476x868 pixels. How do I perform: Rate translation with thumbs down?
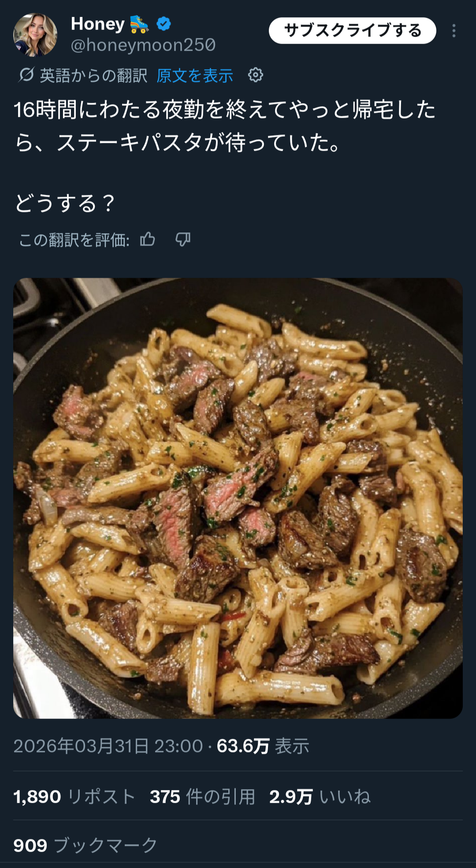183,239
